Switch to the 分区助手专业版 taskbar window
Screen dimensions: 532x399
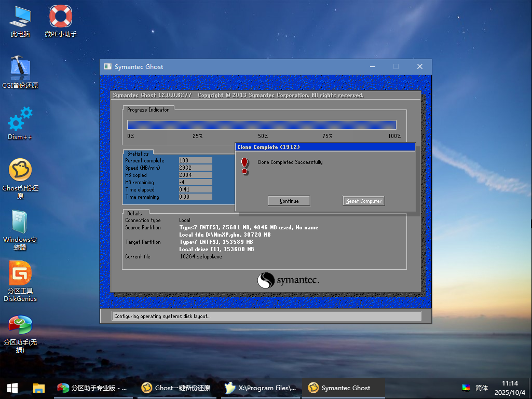click(92, 388)
